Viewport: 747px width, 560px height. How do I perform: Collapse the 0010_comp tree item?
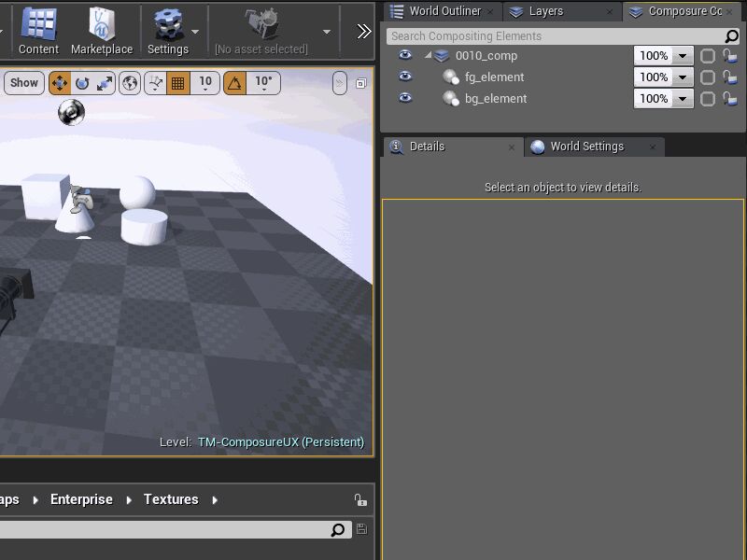tap(429, 55)
